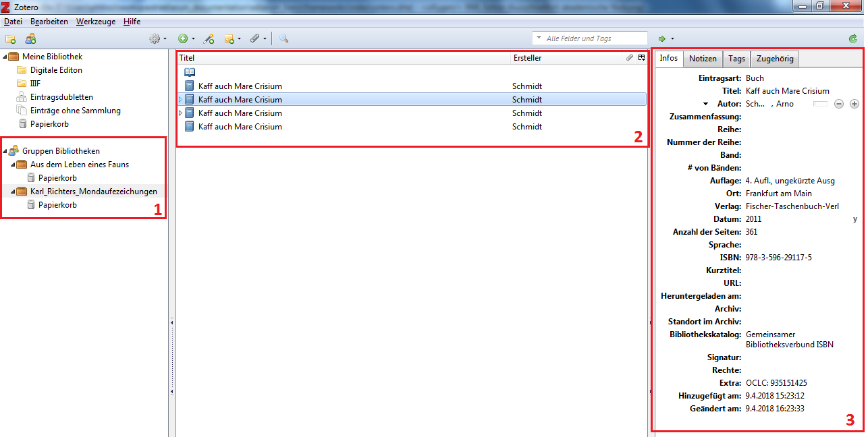
Task: Switch to the Zugehörig tab
Action: 775,59
